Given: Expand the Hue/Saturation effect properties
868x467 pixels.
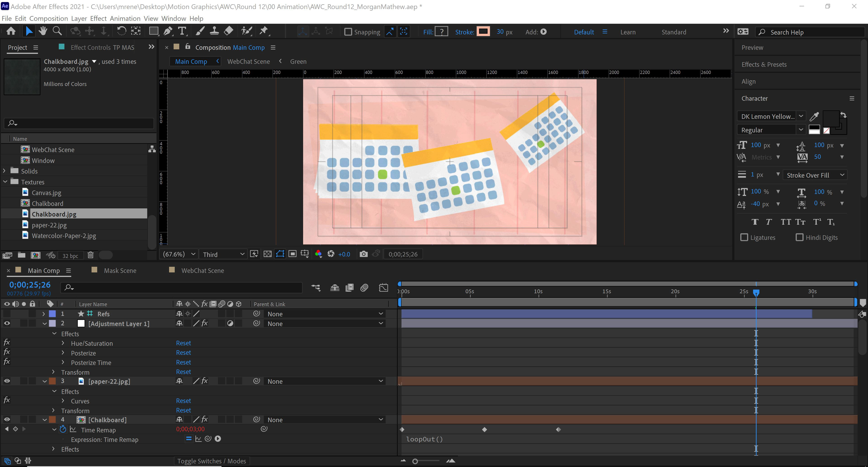Looking at the screenshot, I should tap(63, 343).
